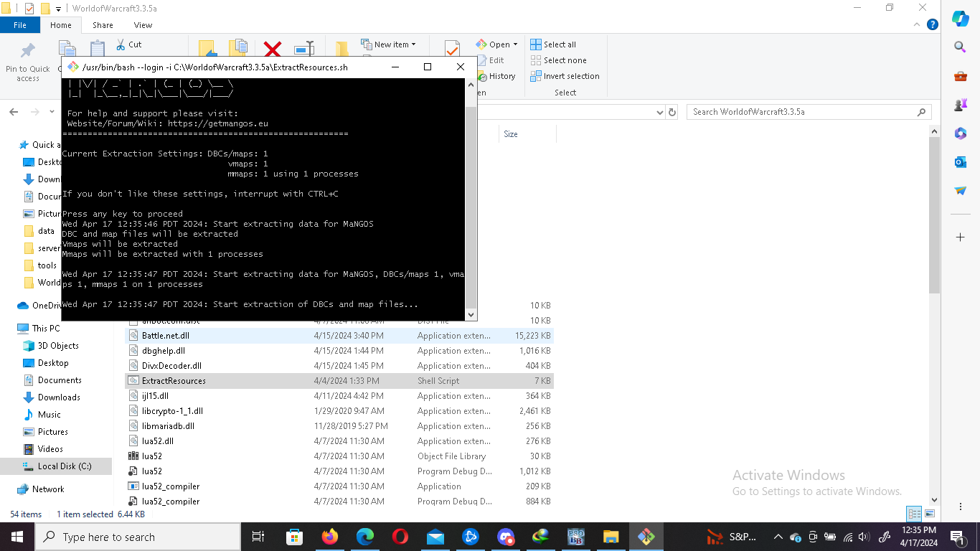
Task: Select the Battle.net.dll file
Action: coord(166,336)
